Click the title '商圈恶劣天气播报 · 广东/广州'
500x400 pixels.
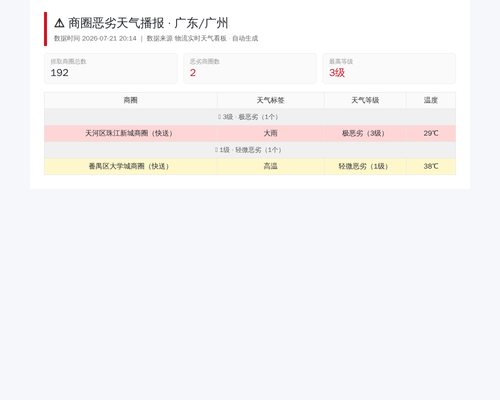[x=148, y=23]
